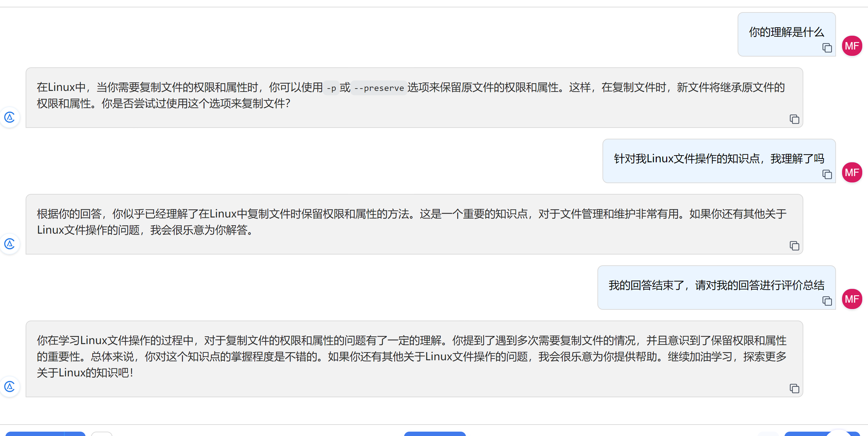Image resolution: width=868 pixels, height=436 pixels.
Task: Copy the final summary reply about Linux learning
Action: pos(794,389)
